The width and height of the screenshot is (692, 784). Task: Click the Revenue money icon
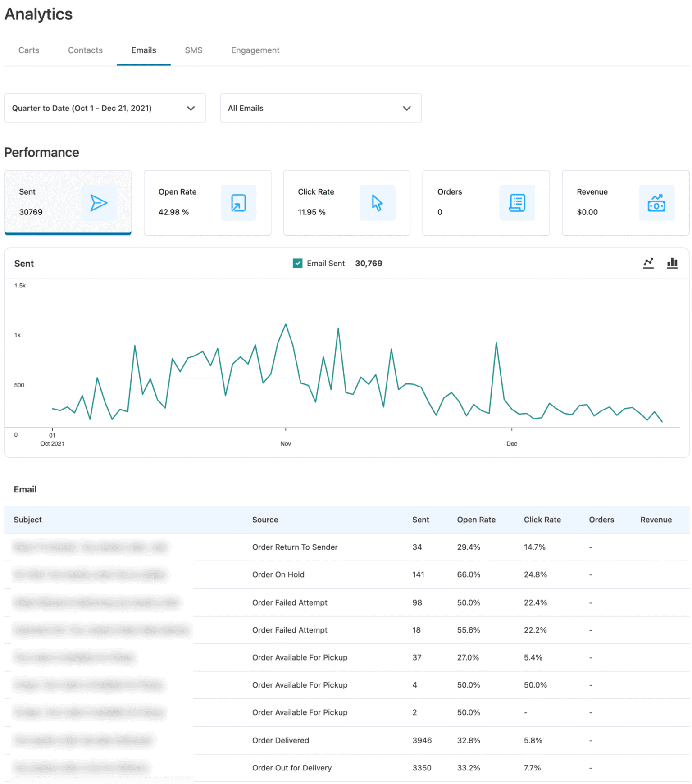click(656, 203)
